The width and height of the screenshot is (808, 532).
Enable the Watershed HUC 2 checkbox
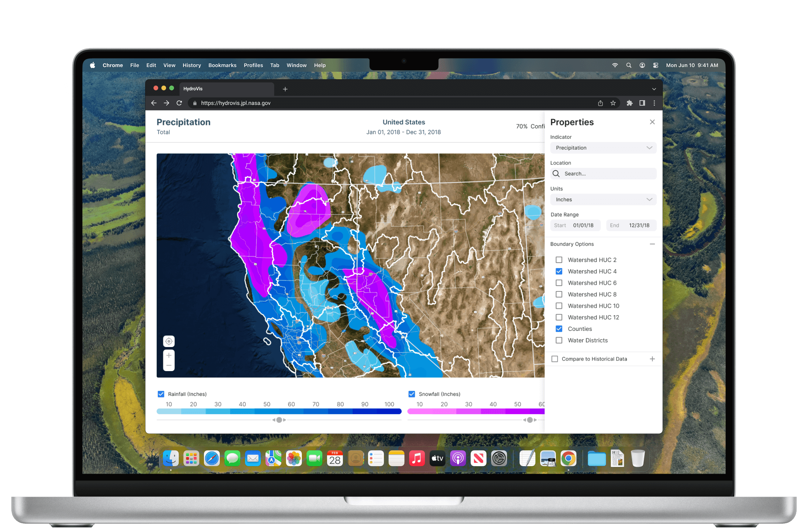click(x=559, y=260)
